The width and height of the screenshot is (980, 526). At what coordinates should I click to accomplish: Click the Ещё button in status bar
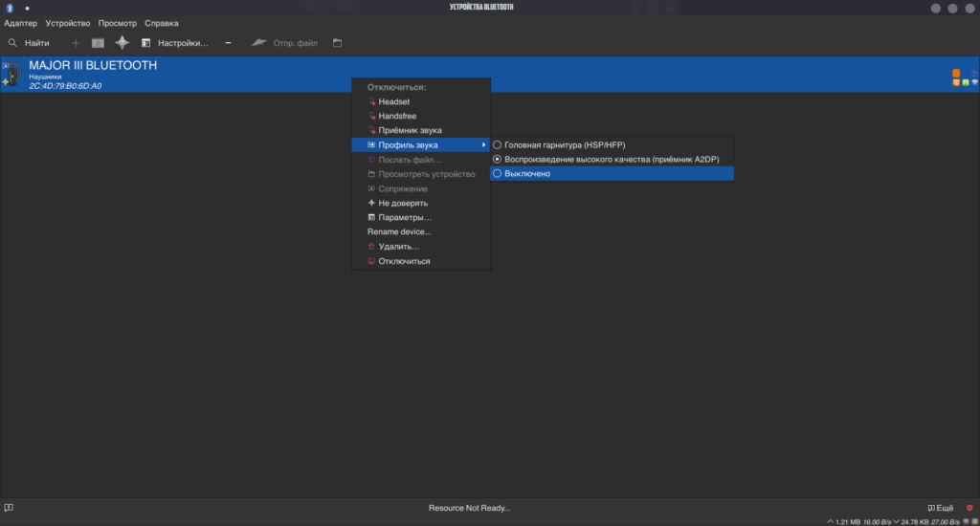coord(941,508)
